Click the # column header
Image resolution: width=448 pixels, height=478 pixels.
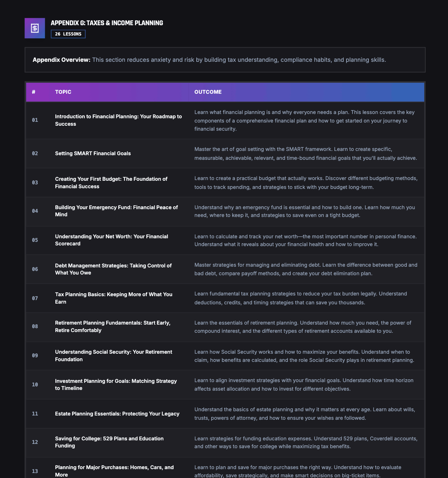pos(34,92)
